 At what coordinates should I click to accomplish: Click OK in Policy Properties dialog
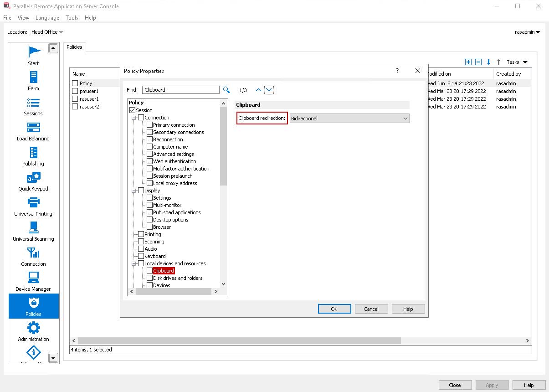pyautogui.click(x=334, y=309)
